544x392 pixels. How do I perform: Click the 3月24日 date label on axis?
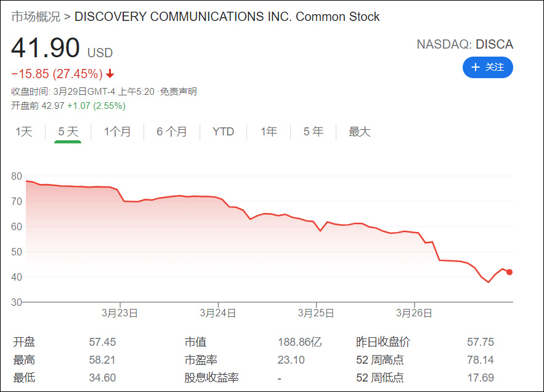(218, 313)
